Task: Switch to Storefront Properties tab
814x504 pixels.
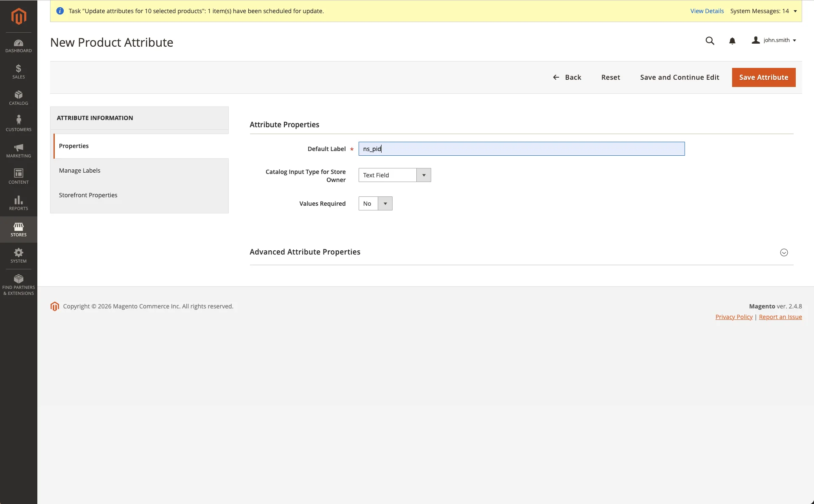Action: pyautogui.click(x=139, y=195)
